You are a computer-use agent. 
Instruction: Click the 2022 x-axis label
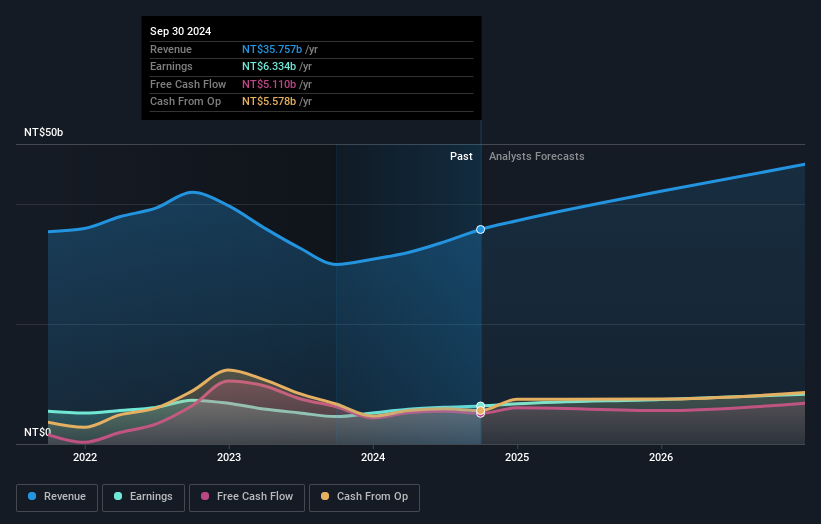pos(85,457)
